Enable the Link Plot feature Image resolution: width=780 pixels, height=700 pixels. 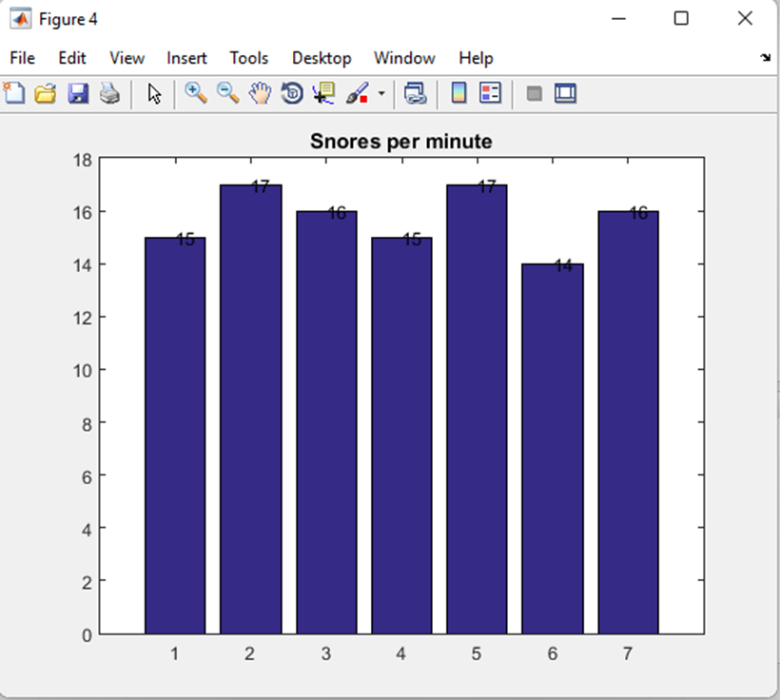coord(416,92)
